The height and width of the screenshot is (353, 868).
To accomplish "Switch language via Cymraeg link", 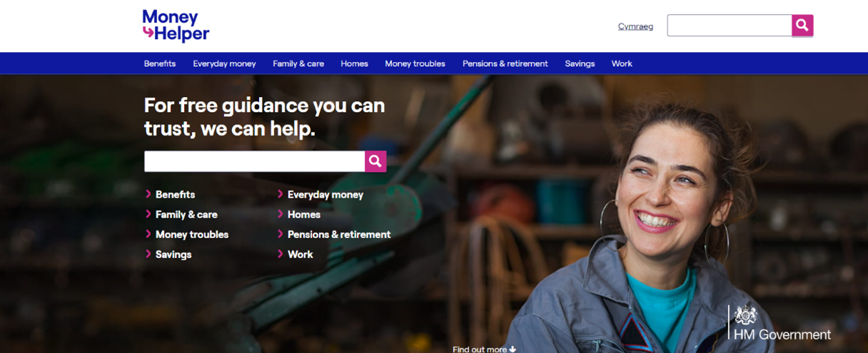I will [x=635, y=26].
